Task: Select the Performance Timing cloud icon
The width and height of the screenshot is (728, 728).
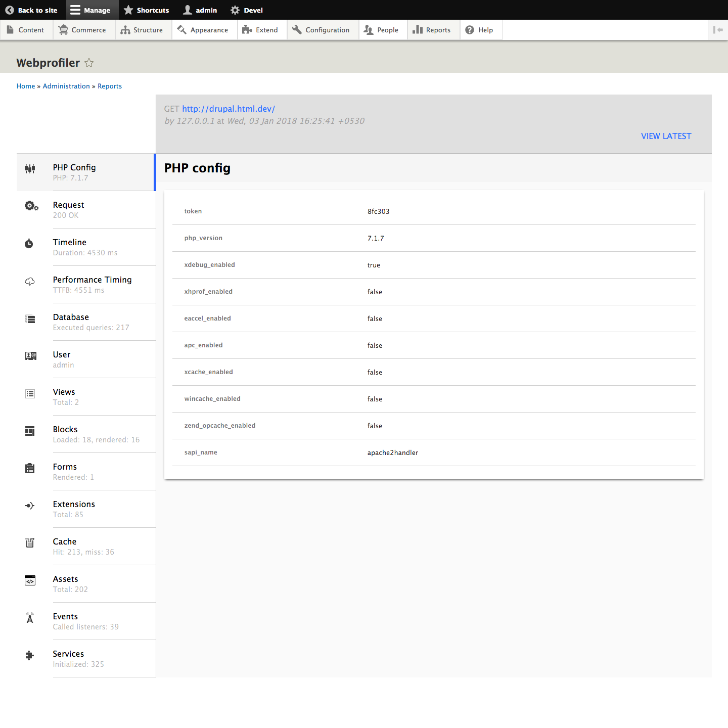Action: pos(30,281)
